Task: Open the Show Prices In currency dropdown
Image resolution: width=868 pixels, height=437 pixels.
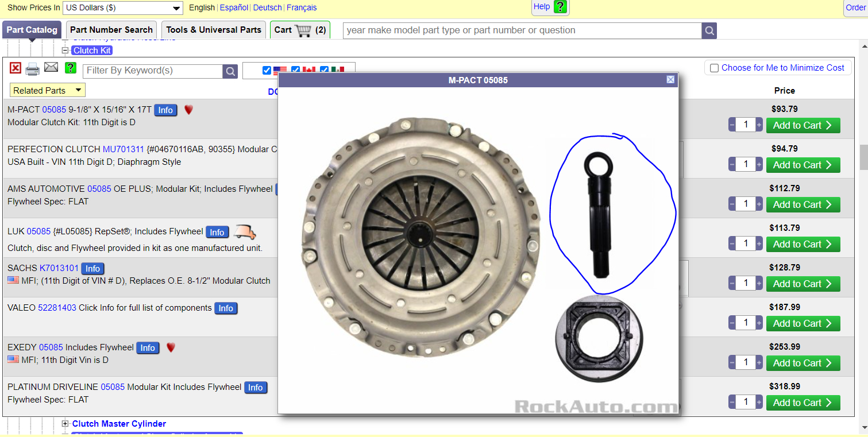Action: pos(123,8)
